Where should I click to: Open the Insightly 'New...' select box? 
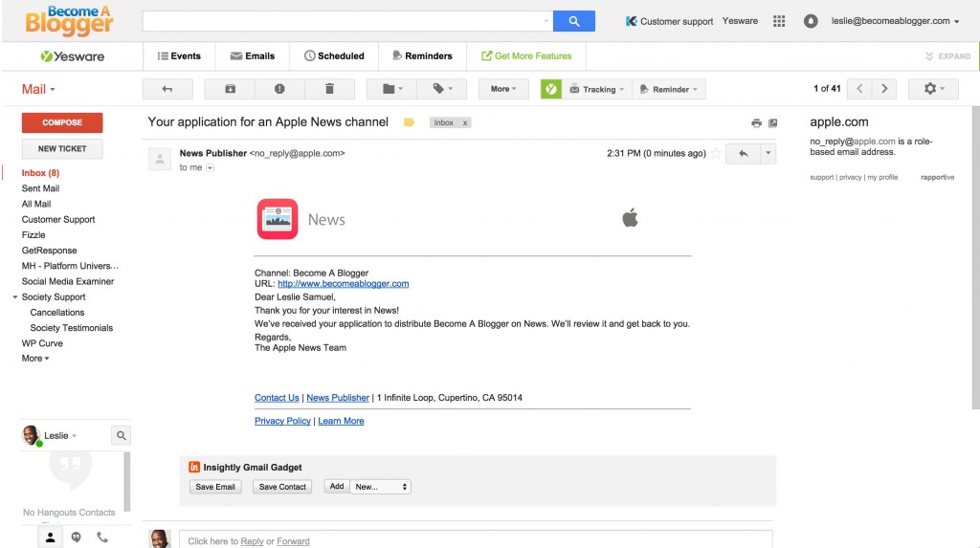tap(381, 487)
